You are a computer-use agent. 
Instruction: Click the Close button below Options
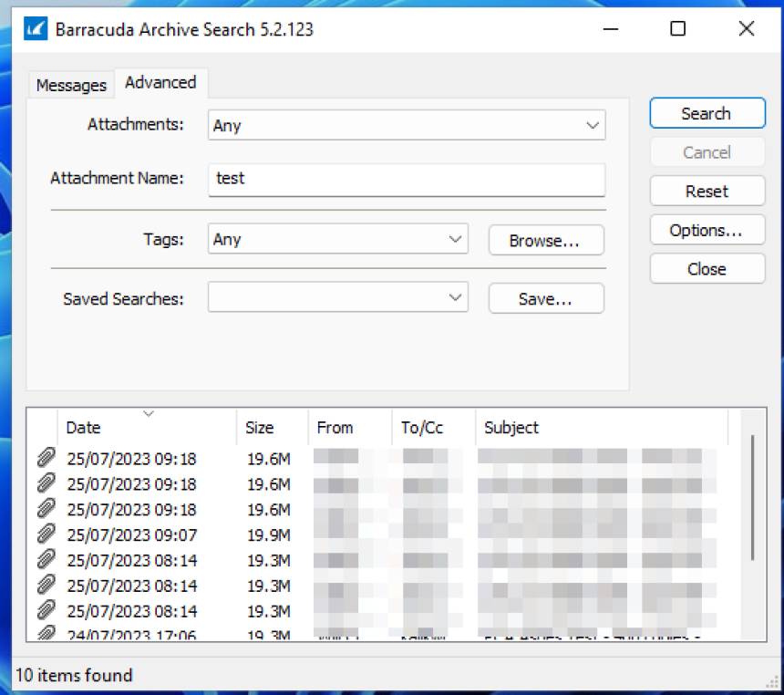click(707, 269)
